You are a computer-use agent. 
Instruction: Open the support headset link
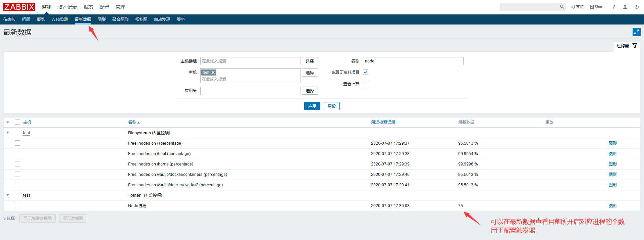[x=578, y=7]
